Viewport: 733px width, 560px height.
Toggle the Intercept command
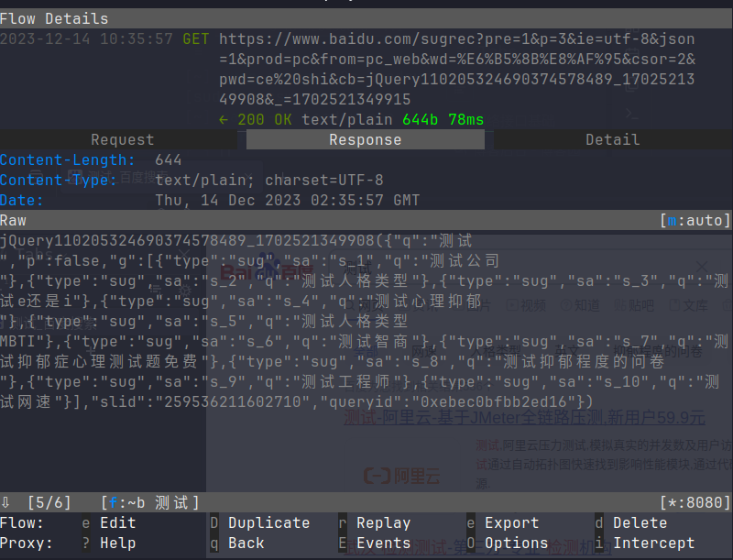(x=653, y=543)
